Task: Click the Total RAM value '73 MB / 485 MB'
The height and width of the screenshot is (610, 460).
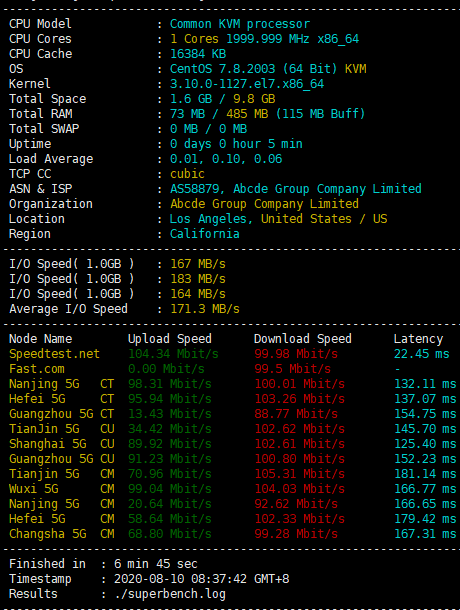Action: click(x=219, y=114)
